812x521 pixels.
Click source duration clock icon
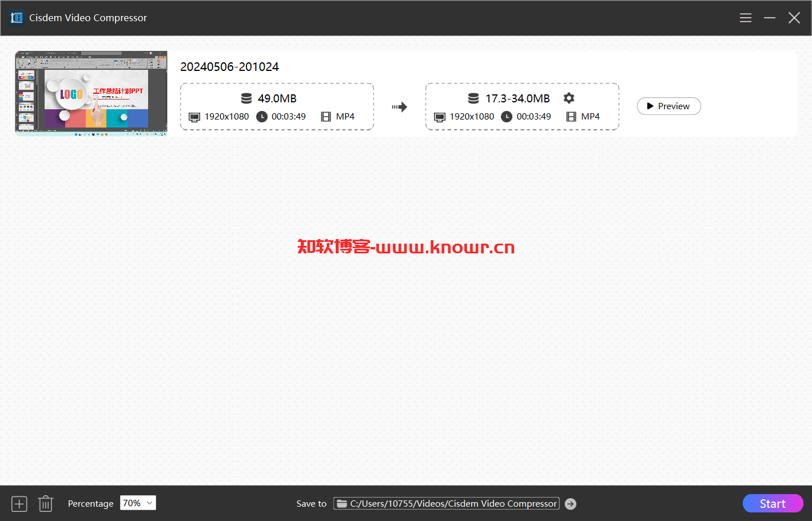[262, 117]
